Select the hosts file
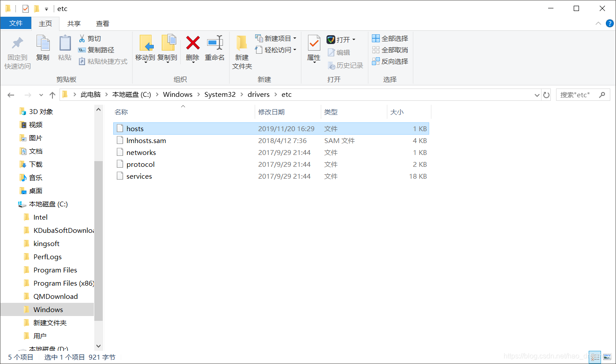The height and width of the screenshot is (364, 616). click(x=271, y=129)
